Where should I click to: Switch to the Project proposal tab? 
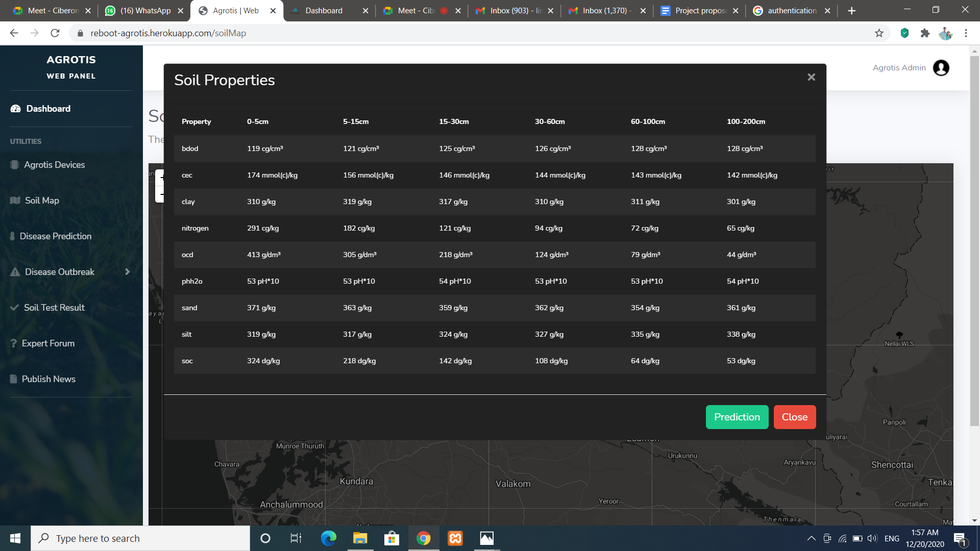[x=700, y=11]
